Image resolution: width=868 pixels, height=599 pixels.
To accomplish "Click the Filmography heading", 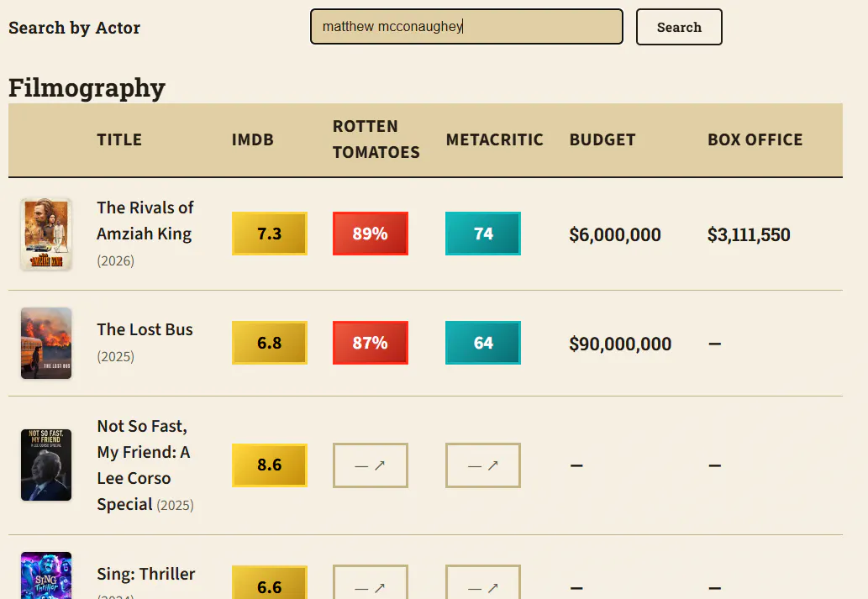I will 87,87.
